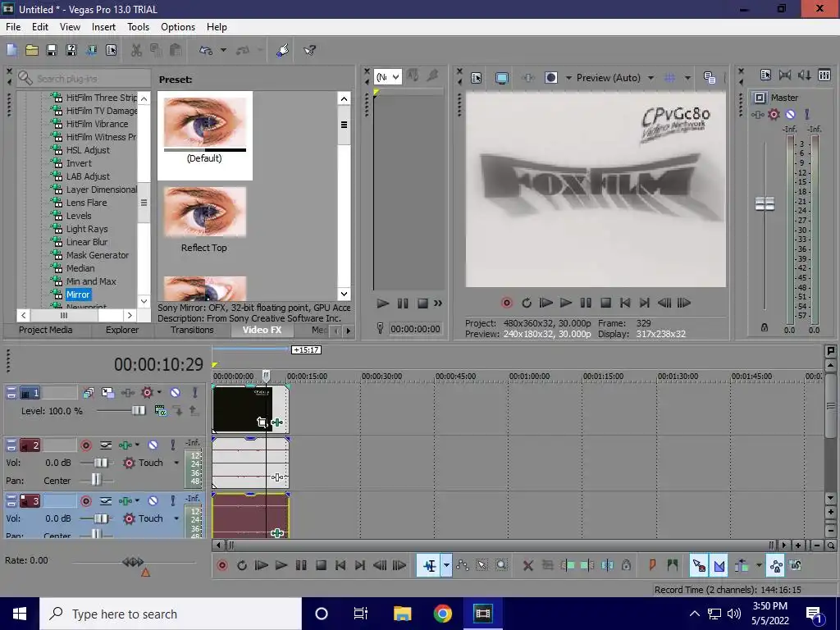Open the File menu
Viewport: 840px width, 630px height.
pyautogui.click(x=13, y=27)
